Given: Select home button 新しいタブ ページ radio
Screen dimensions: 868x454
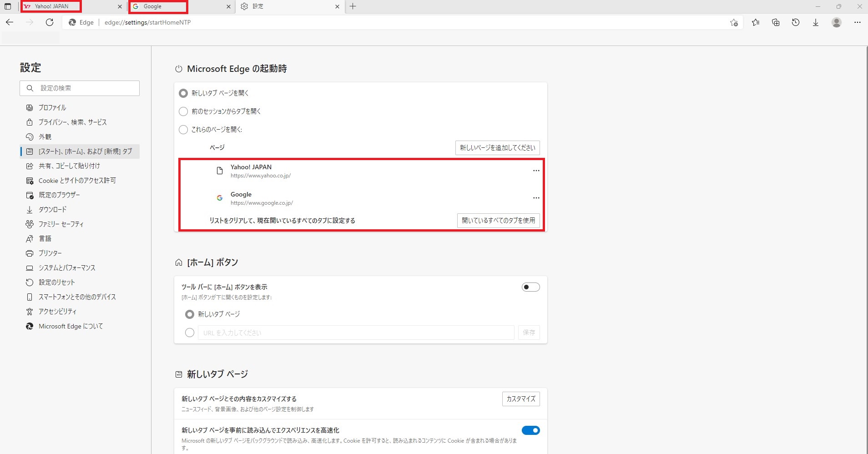Looking at the screenshot, I should (190, 314).
